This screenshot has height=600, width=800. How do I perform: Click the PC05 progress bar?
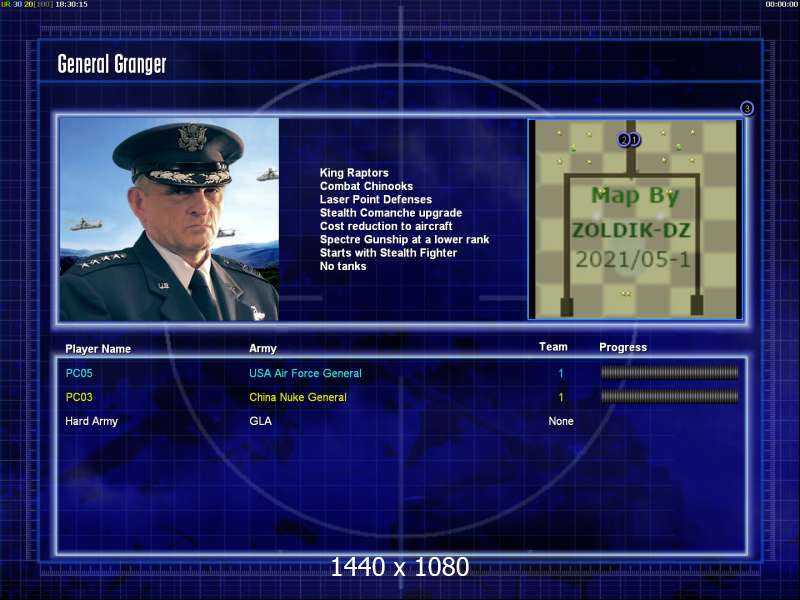[669, 373]
